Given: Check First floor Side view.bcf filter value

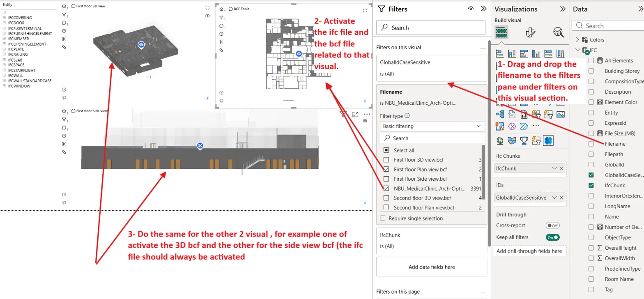Looking at the screenshot, I should 386,179.
